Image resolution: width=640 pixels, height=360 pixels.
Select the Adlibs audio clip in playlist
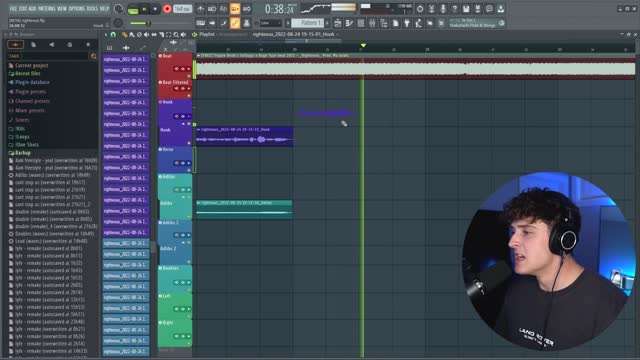point(244,210)
